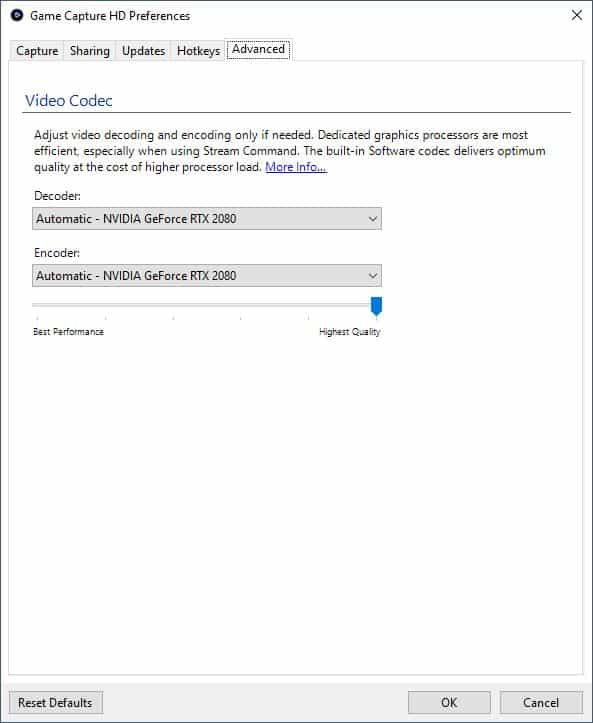Click Reset Defaults button
593x723 pixels.
point(55,703)
